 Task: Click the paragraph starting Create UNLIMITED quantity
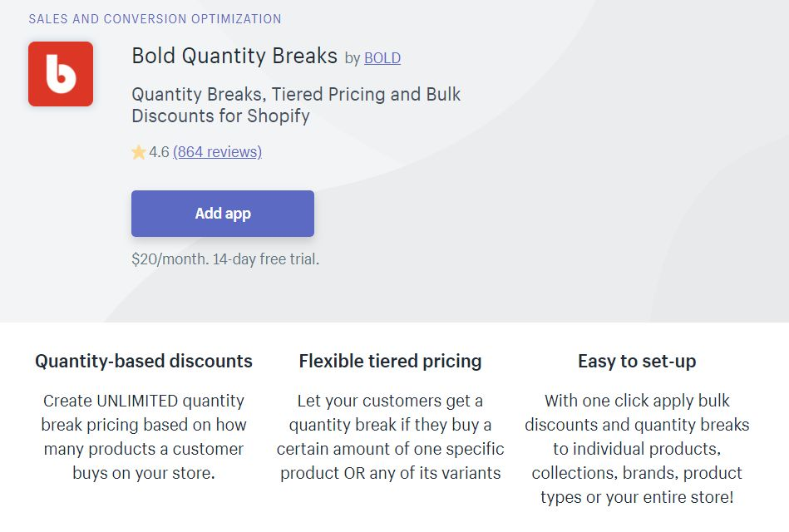coord(144,437)
